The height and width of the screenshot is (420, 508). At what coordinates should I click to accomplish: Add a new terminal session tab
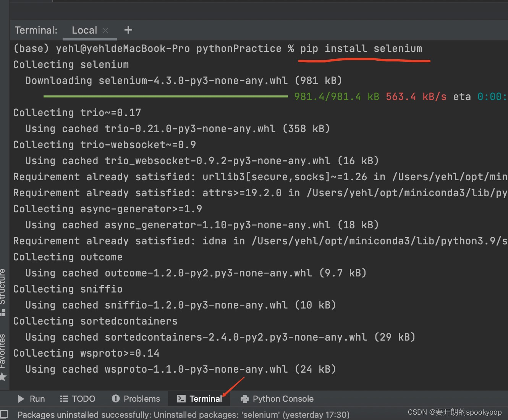point(128,30)
